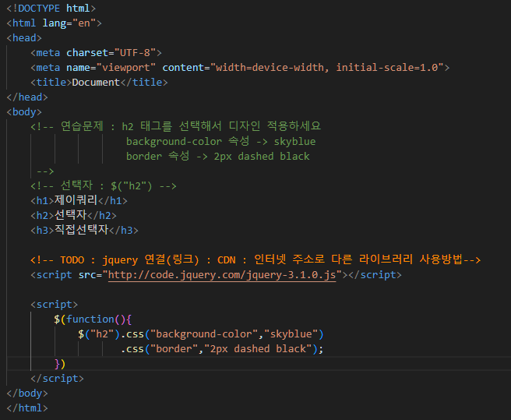Open the jquery-3.1.0.js URL link
Screen dimensions: 511x420
pos(221,275)
